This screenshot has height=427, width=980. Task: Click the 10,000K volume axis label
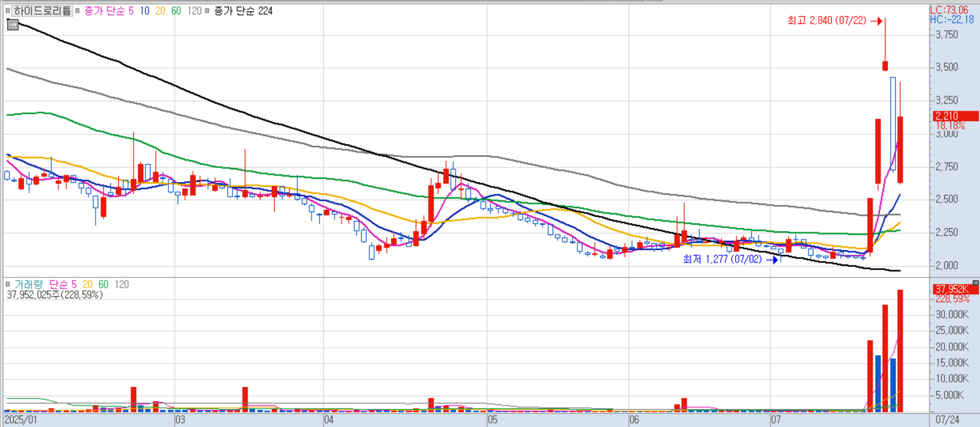(x=952, y=379)
